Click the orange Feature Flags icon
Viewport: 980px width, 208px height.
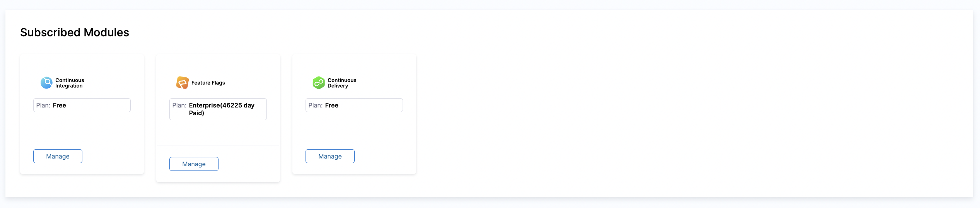pyautogui.click(x=183, y=83)
